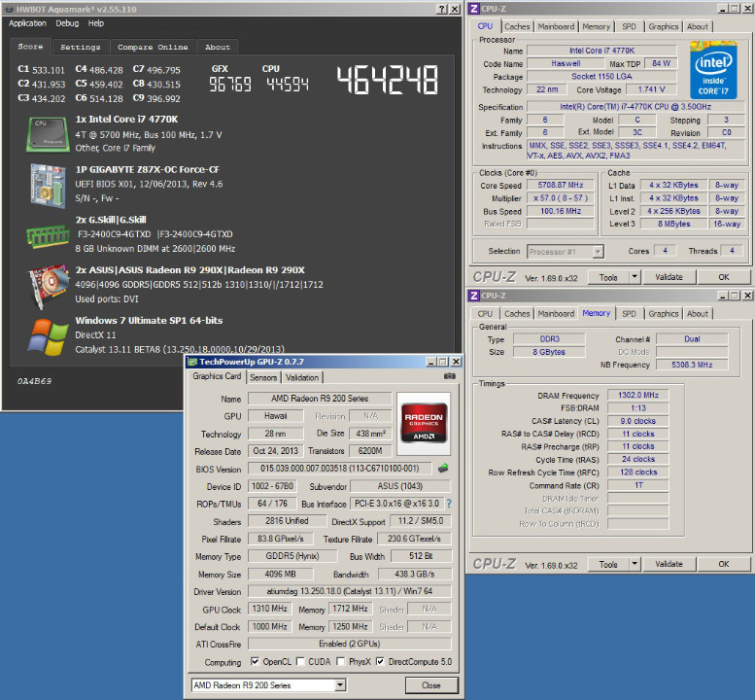Click the GPU Clock 1310 MHz field
This screenshot has width=755, height=700.
270,609
